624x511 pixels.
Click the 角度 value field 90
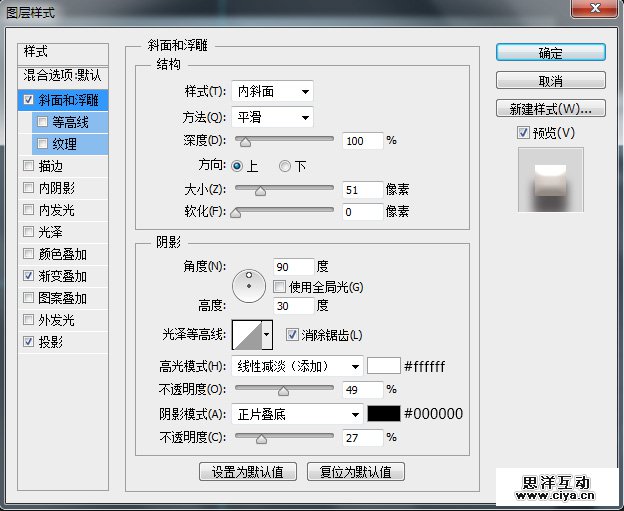click(x=294, y=267)
